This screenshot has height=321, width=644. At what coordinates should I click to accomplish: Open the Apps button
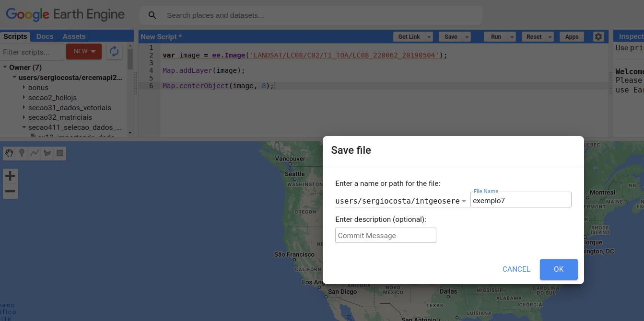(x=572, y=37)
